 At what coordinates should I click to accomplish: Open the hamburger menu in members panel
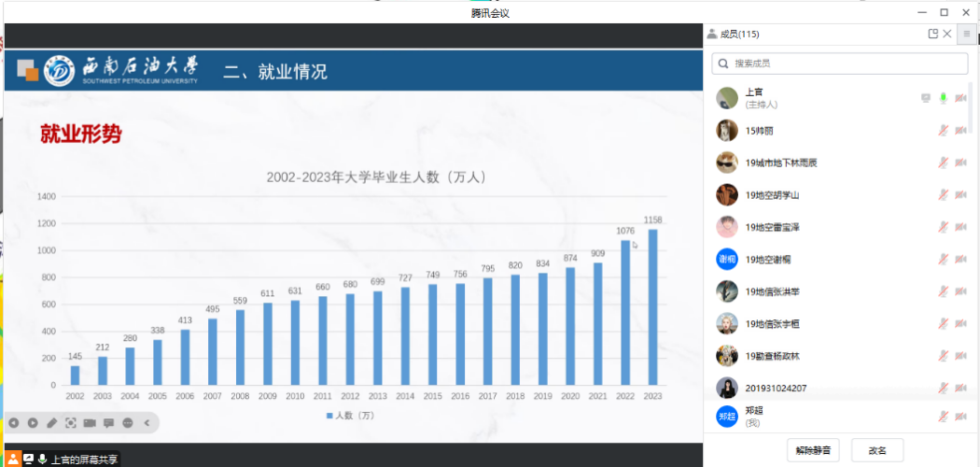(x=966, y=35)
